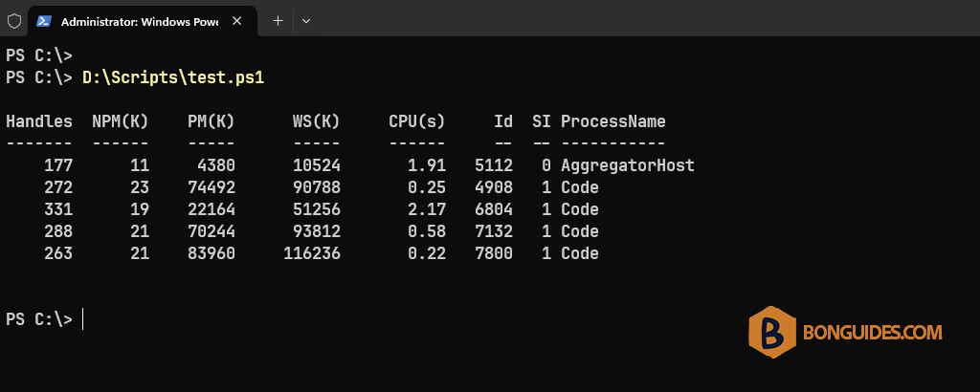Click the PM(K) column header
Screen dimensions: 980x392
[212, 121]
